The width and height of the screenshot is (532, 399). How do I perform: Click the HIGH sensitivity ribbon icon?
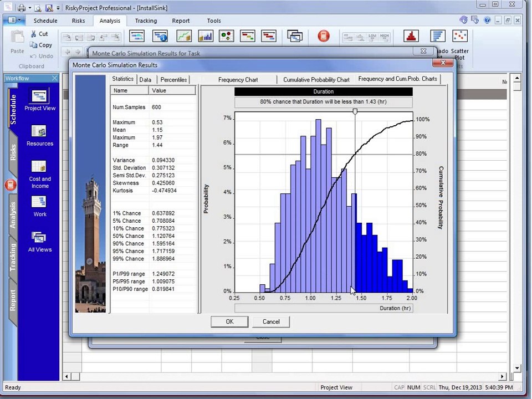pos(385,37)
